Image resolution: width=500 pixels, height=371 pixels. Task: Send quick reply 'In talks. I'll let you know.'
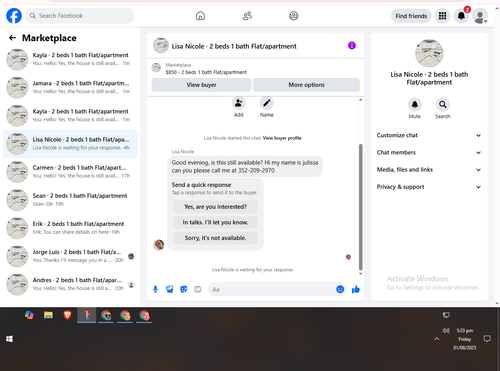pos(215,222)
